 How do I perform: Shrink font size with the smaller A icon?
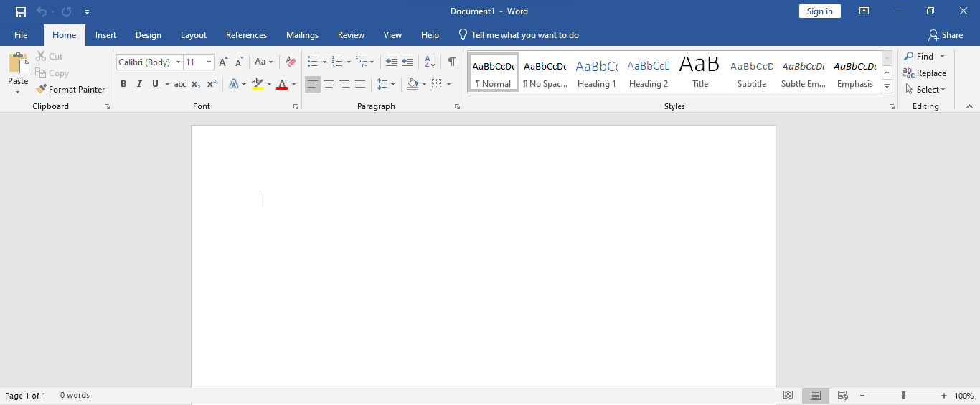240,62
